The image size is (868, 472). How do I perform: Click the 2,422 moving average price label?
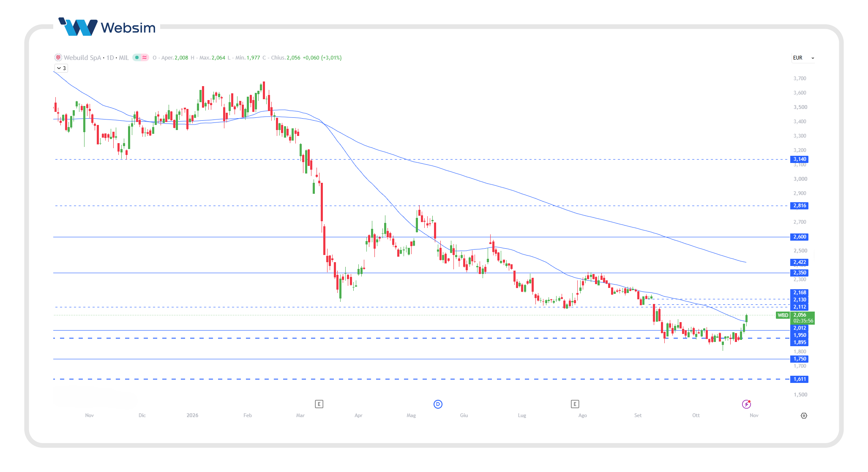pos(799,262)
